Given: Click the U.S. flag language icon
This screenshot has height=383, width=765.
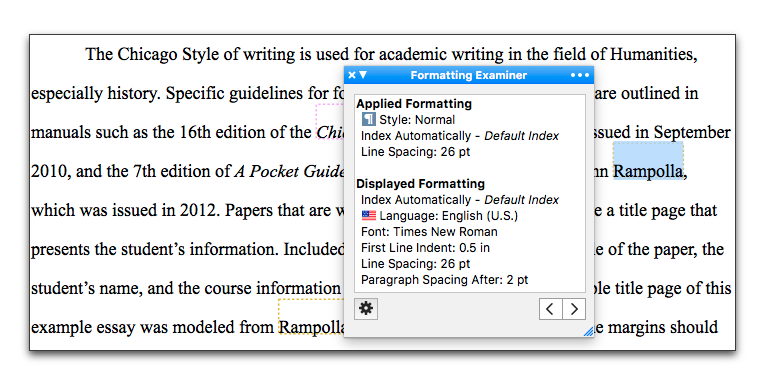Looking at the screenshot, I should coord(369,215).
